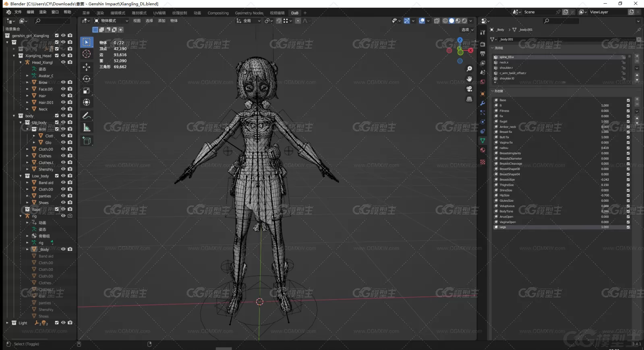The width and height of the screenshot is (644, 350).
Task: Activate the Scale tool
Action: [x=87, y=91]
